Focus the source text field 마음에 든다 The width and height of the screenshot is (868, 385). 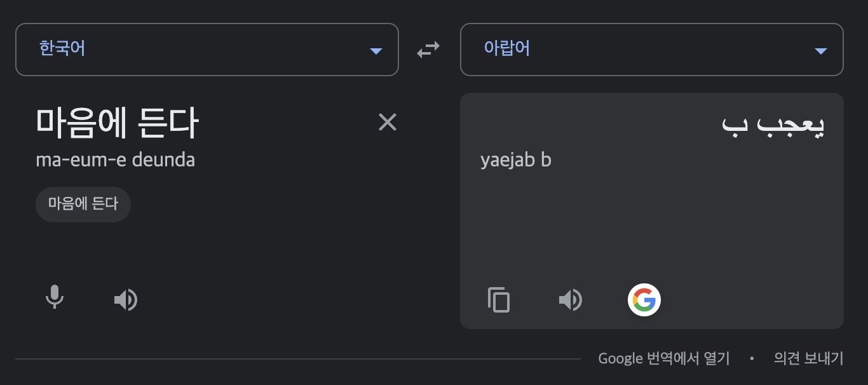(x=118, y=123)
